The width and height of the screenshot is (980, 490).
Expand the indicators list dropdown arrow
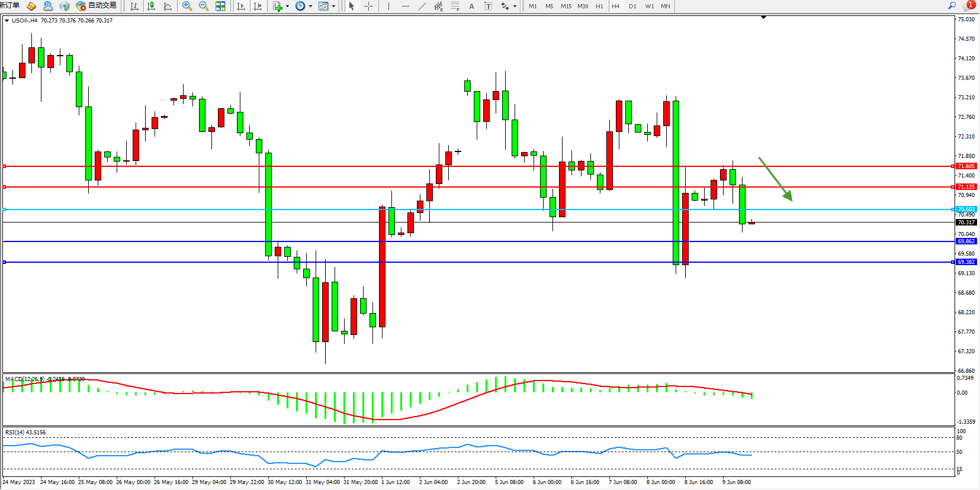coord(287,6)
